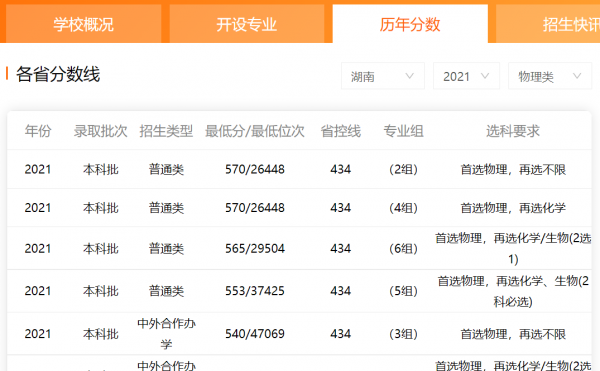Click the (2组) group cell
This screenshot has width=600, height=371.
pos(403,169)
